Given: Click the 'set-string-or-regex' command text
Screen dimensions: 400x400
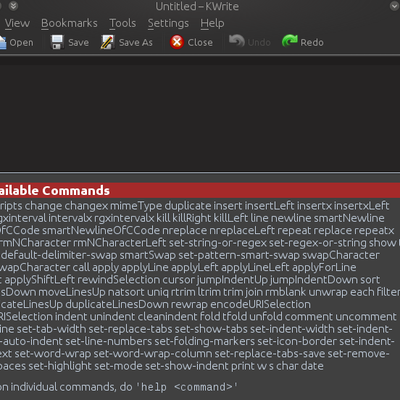Looking at the screenshot, I should (217, 243).
